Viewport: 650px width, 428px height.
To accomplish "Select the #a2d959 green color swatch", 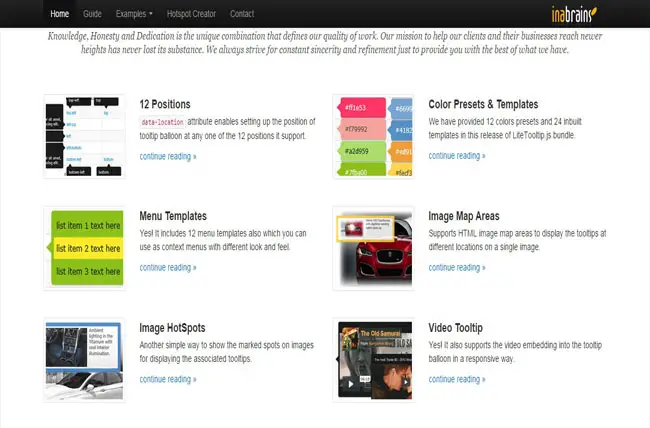I will tap(362, 151).
